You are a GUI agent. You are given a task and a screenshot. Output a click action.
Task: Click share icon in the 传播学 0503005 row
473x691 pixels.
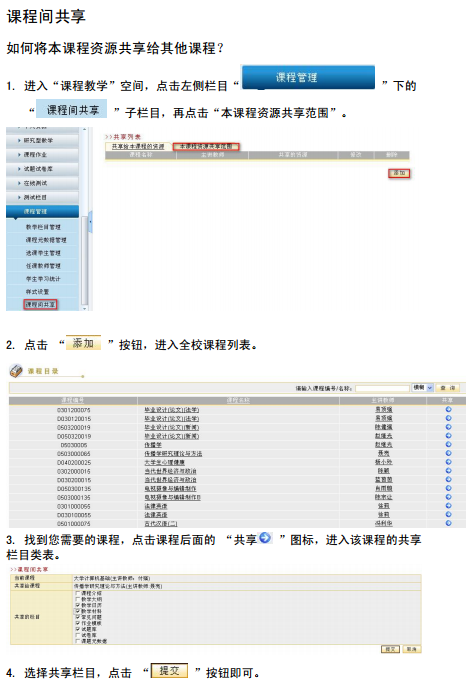click(448, 444)
